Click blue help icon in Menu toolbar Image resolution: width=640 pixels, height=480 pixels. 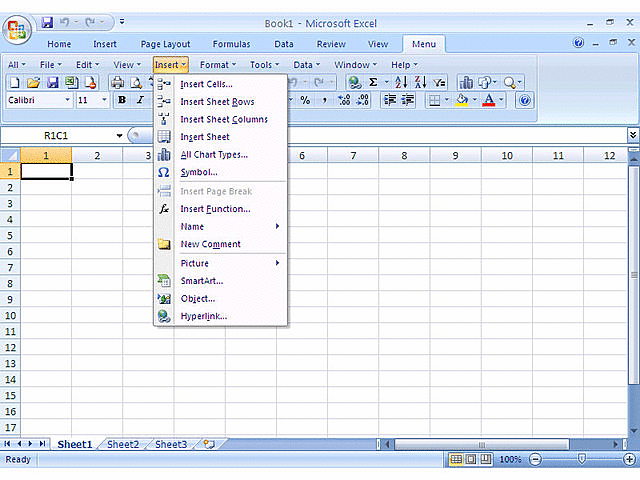coord(525,100)
